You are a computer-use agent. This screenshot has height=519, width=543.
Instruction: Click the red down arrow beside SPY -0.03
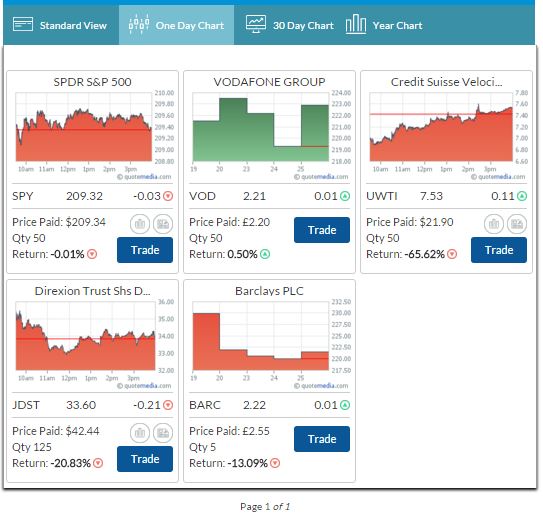pos(168,196)
